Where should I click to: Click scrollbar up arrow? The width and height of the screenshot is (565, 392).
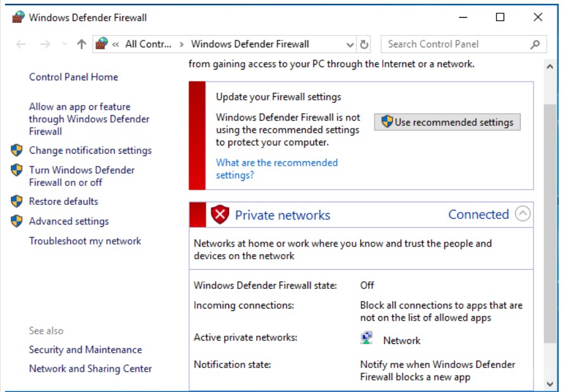[x=550, y=66]
